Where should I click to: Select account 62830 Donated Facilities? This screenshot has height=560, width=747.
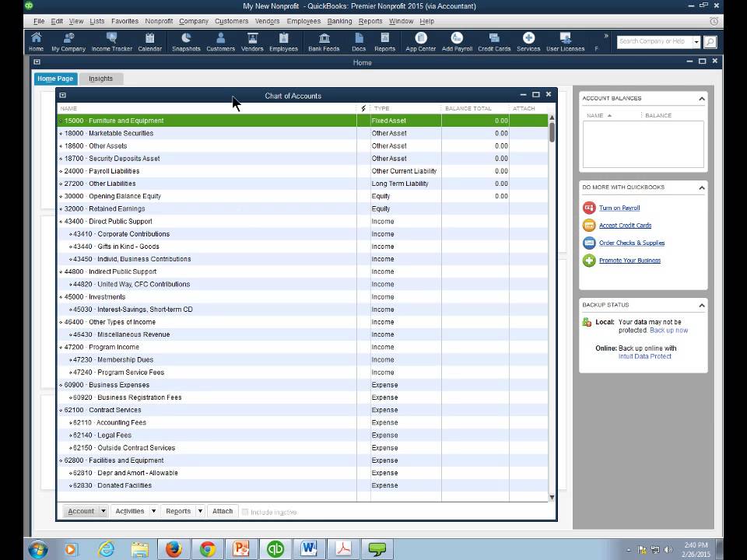(303, 485)
